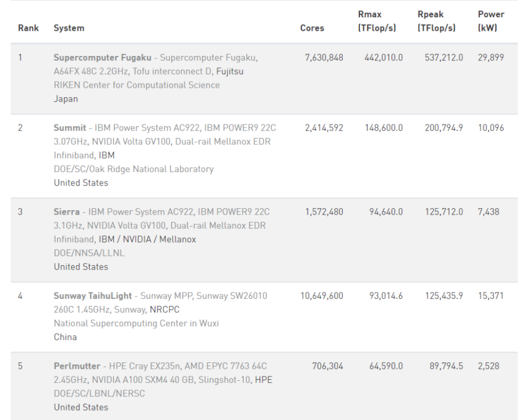Open the Supercomputer Fugaku system link

[x=102, y=58]
